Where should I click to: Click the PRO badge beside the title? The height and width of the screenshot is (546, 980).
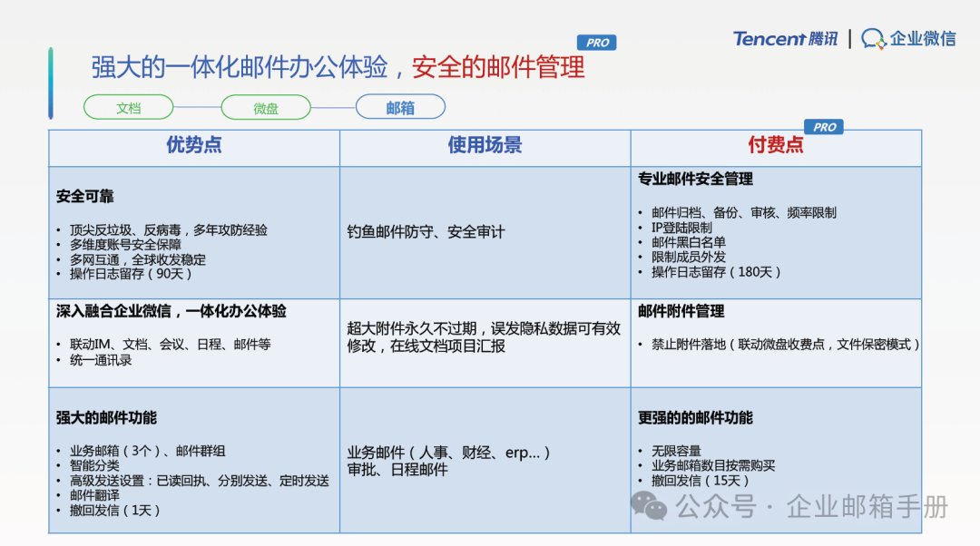point(596,43)
